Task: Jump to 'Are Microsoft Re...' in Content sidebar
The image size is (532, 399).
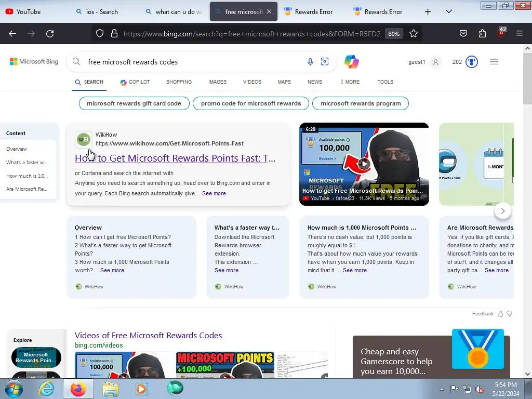Action: 27,189
